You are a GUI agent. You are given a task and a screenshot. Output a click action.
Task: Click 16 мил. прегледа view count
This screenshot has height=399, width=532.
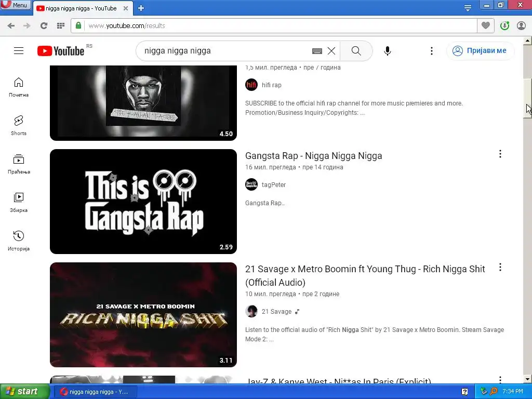point(270,167)
